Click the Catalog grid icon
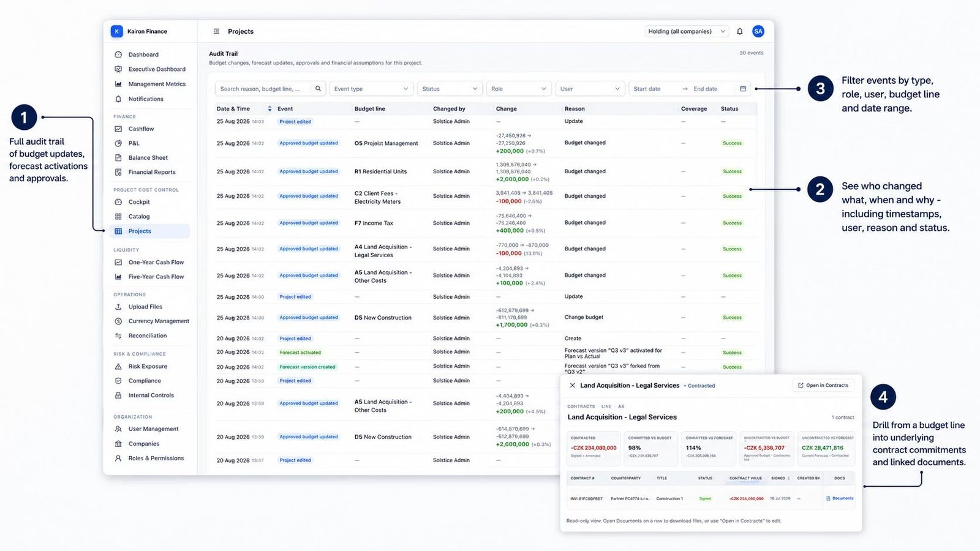 [118, 216]
